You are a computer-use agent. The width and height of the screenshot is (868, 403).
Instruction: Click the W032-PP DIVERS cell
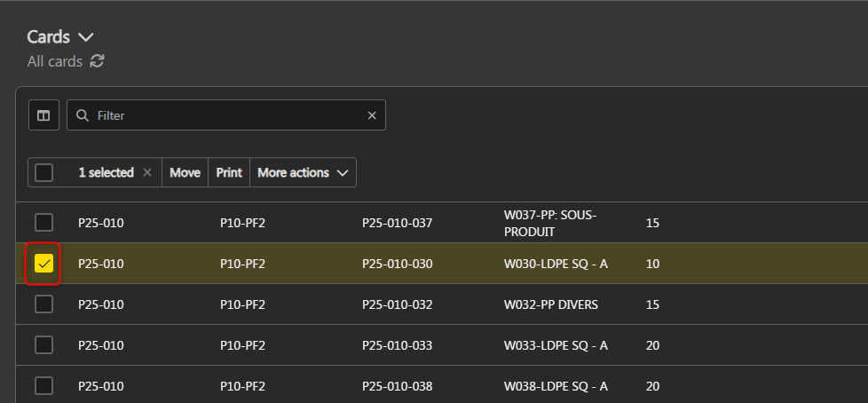(550, 304)
